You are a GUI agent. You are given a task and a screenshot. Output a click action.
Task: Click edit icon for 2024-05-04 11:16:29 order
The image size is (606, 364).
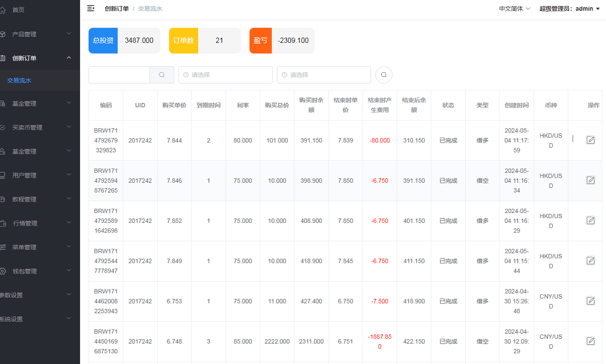591,220
